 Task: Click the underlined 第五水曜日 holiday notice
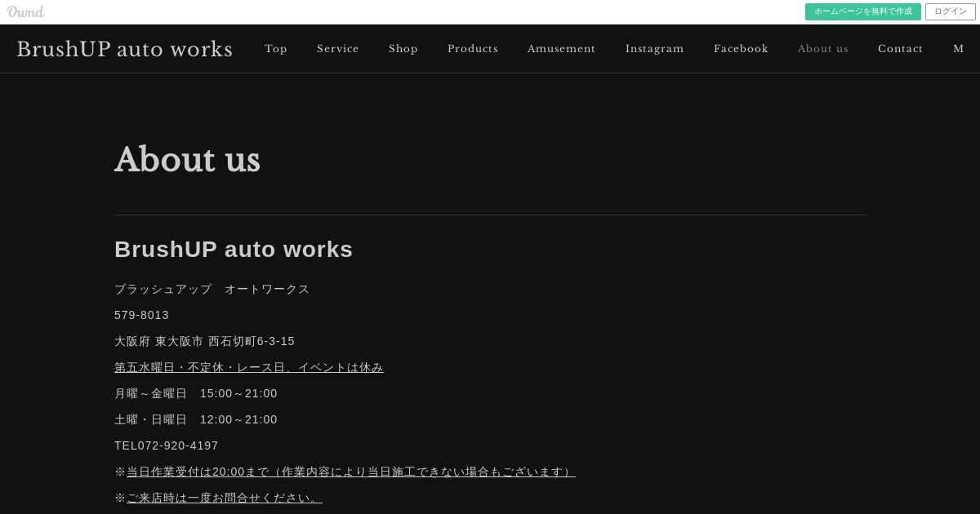(x=249, y=367)
